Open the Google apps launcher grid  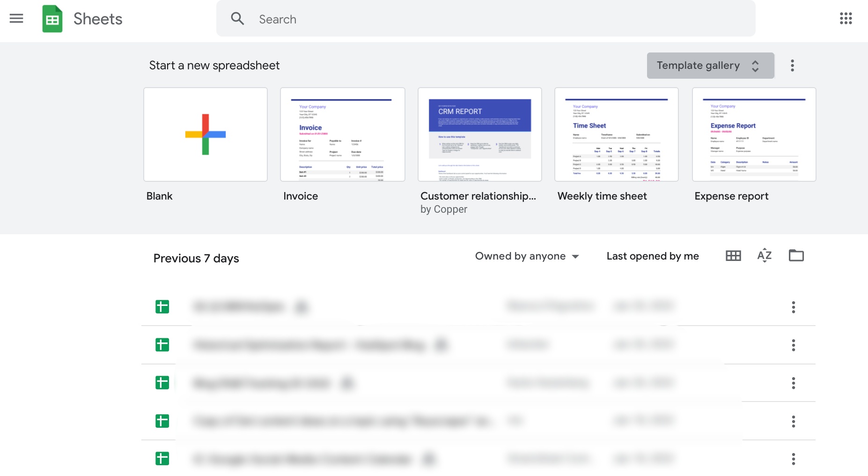pyautogui.click(x=846, y=18)
